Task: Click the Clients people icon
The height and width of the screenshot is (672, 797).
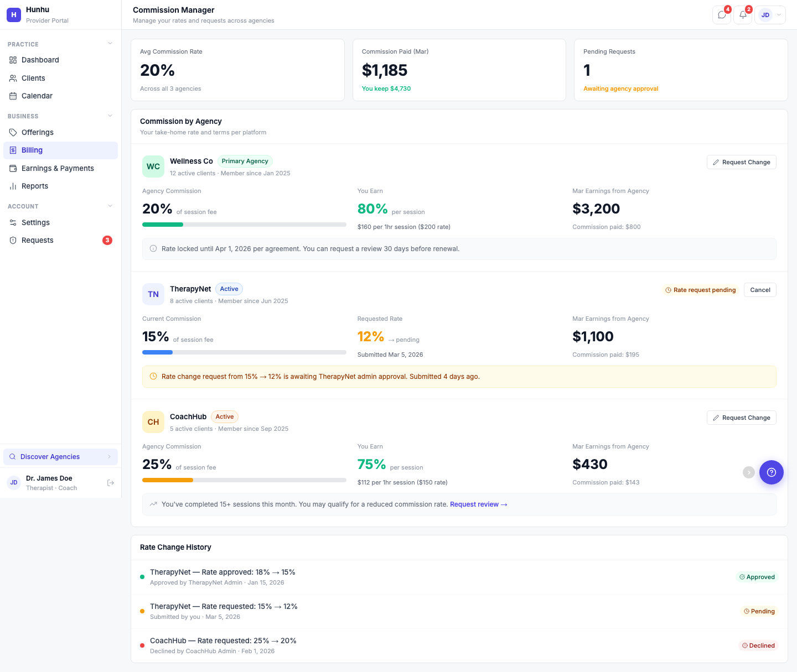Action: coord(13,78)
